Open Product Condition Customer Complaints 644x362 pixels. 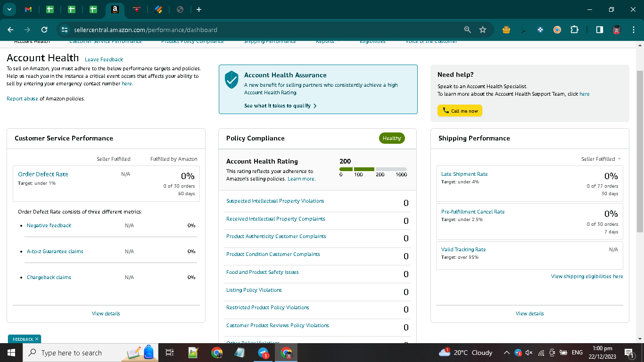(273, 254)
